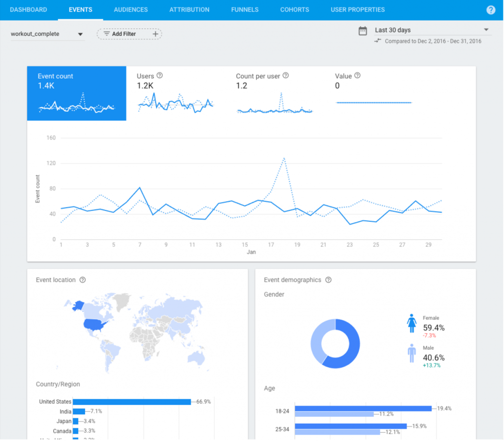Show the Users metric sparkline card
504x441 pixels.
175,93
